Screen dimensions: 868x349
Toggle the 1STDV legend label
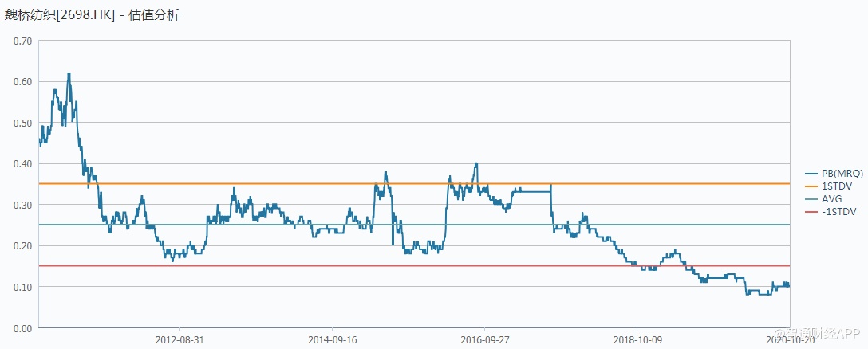tap(833, 185)
